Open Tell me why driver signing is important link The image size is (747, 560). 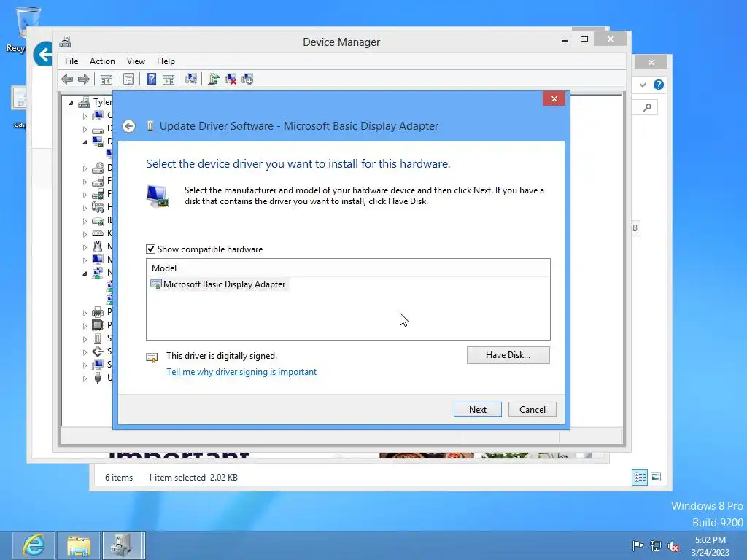[241, 372]
